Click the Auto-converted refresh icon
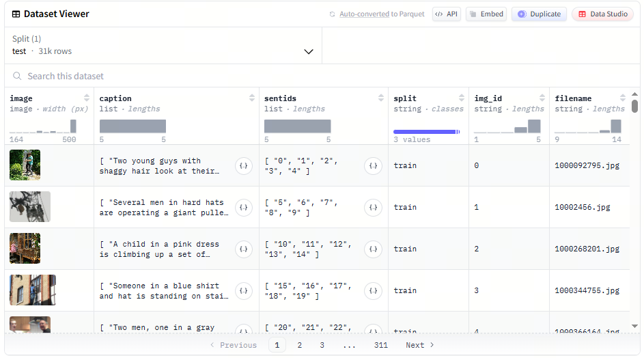Image resolution: width=644 pixels, height=358 pixels. [333, 14]
